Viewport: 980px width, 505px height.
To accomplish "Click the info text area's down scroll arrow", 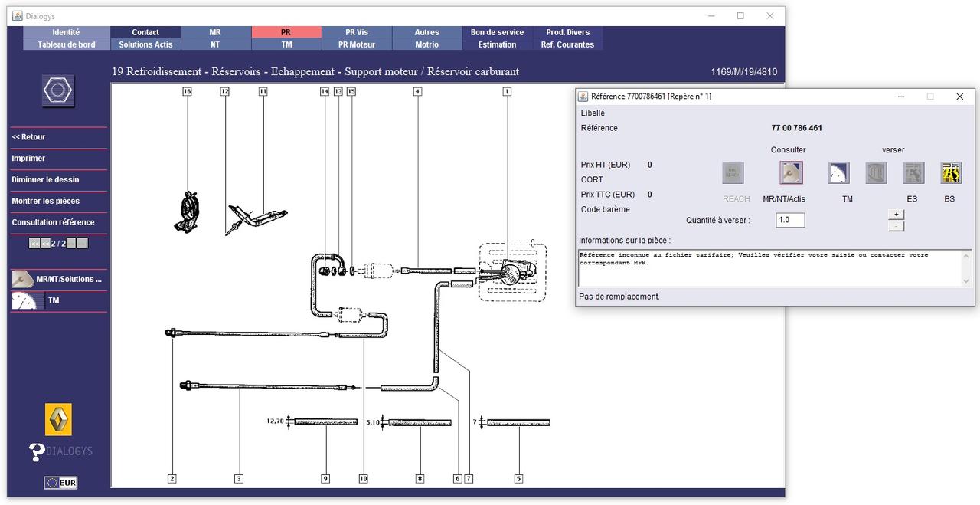I will click(x=966, y=281).
